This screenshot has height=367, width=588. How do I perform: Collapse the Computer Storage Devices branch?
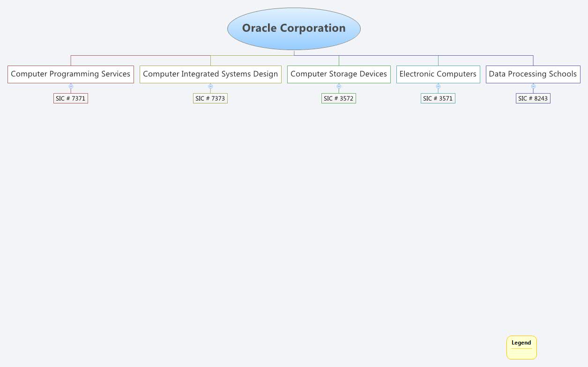[x=339, y=87]
